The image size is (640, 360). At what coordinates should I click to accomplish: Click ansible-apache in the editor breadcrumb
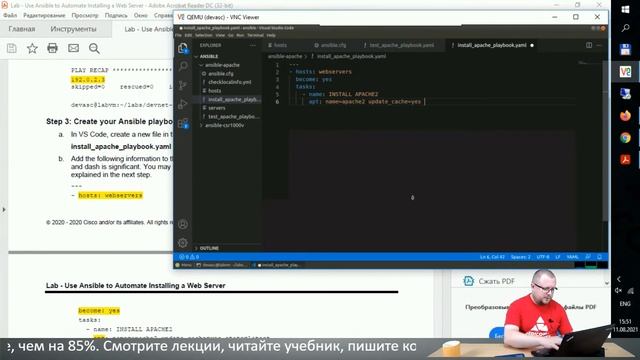click(285, 56)
